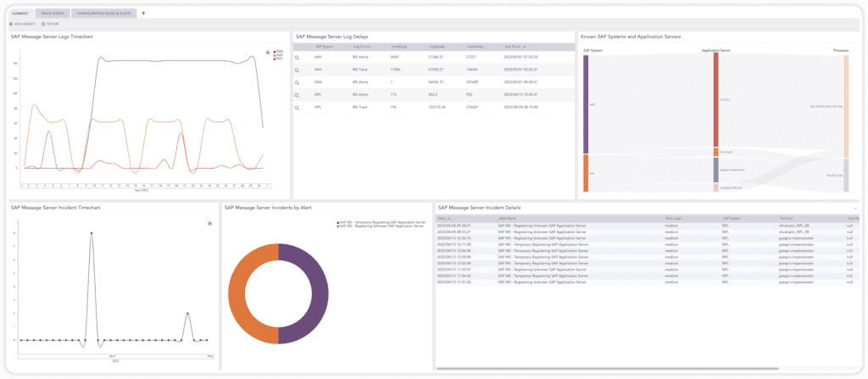The image size is (868, 379).
Task: Click the Add Widget button
Action: [23, 25]
